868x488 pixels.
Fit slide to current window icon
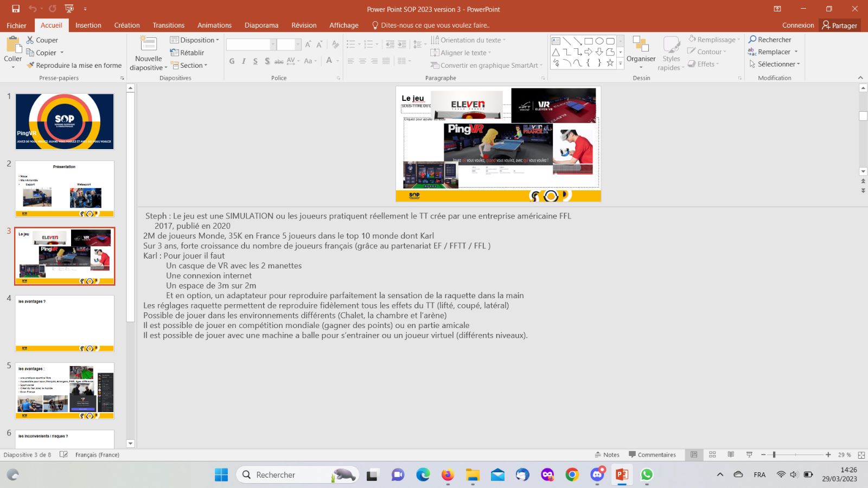tap(861, 455)
